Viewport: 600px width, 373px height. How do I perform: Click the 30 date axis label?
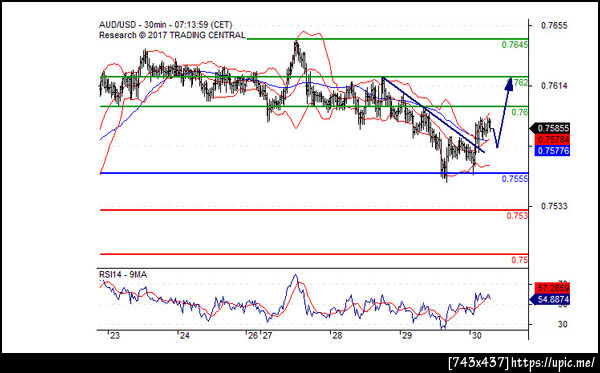(476, 336)
